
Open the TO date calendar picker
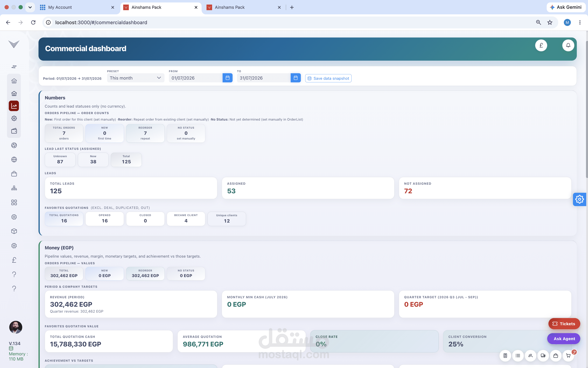coord(295,78)
